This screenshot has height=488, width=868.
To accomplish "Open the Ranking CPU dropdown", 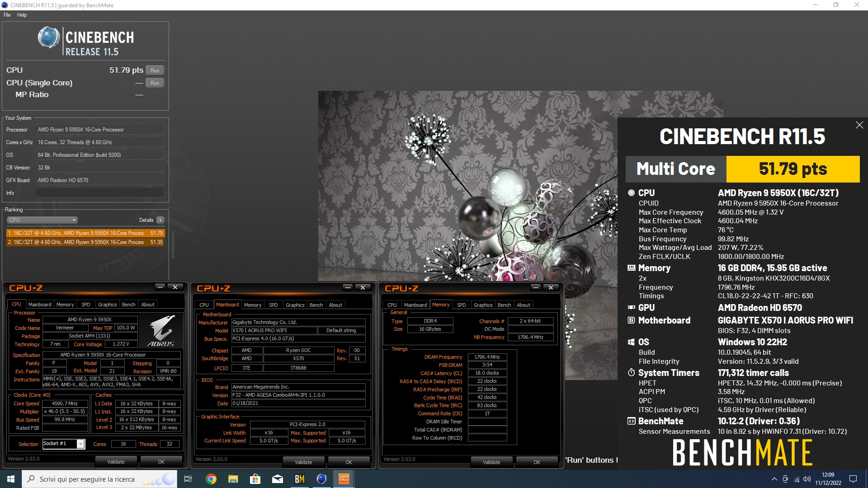I will pos(42,220).
